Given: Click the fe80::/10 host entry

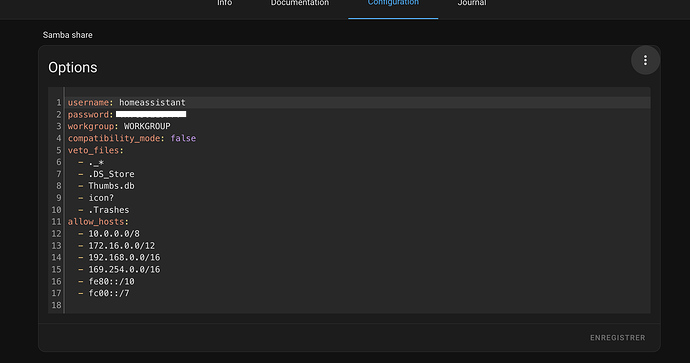Looking at the screenshot, I should 106,281.
